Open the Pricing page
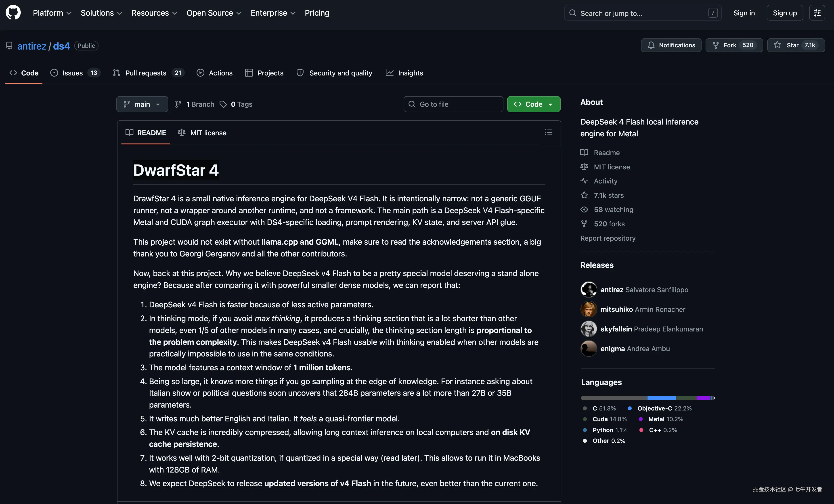 317,13
